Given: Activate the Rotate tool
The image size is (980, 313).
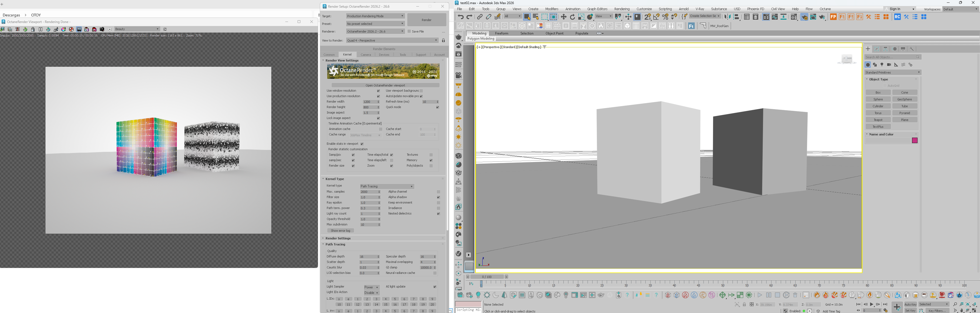Looking at the screenshot, I should [x=572, y=17].
